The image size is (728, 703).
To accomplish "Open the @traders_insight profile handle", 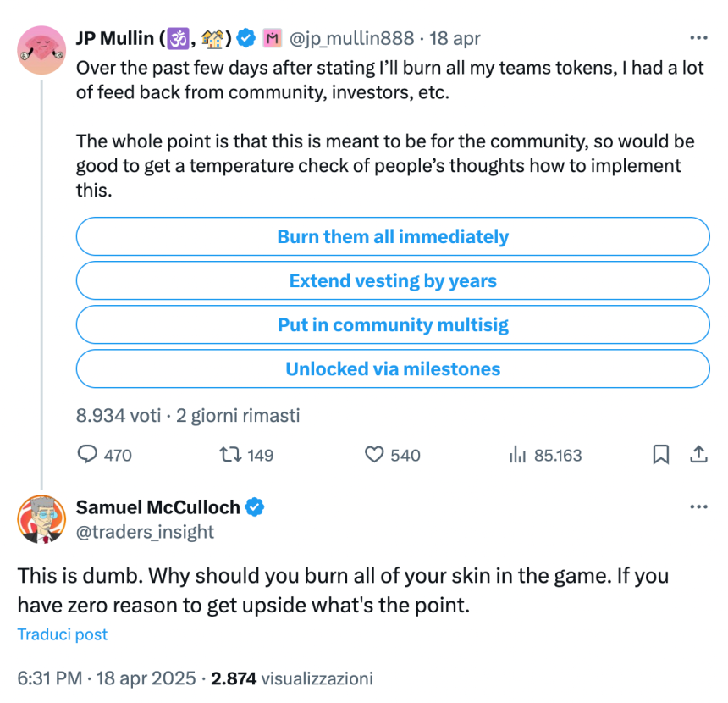I will (x=145, y=532).
